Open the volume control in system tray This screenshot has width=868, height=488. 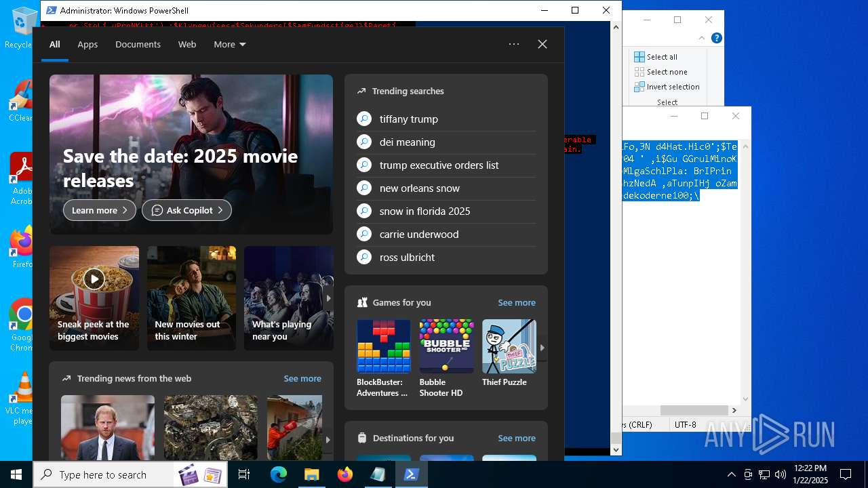point(781,474)
